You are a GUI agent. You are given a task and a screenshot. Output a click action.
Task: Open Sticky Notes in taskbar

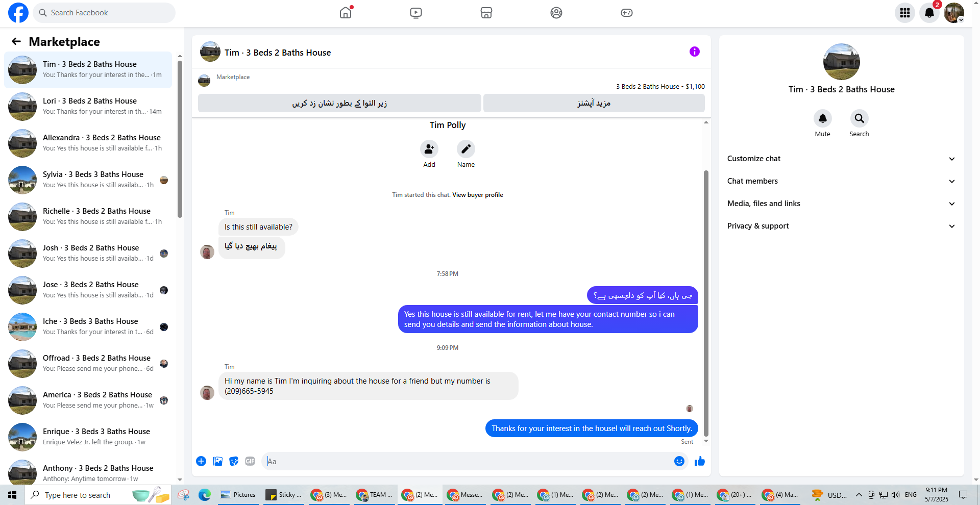pyautogui.click(x=284, y=495)
